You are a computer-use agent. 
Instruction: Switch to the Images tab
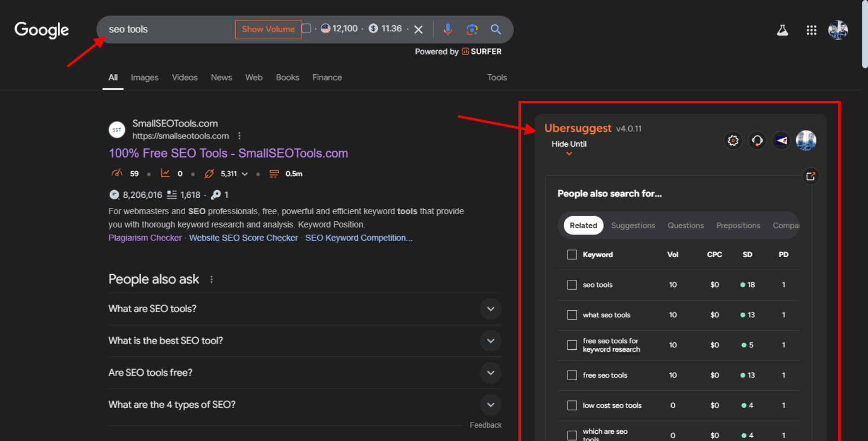(x=145, y=77)
